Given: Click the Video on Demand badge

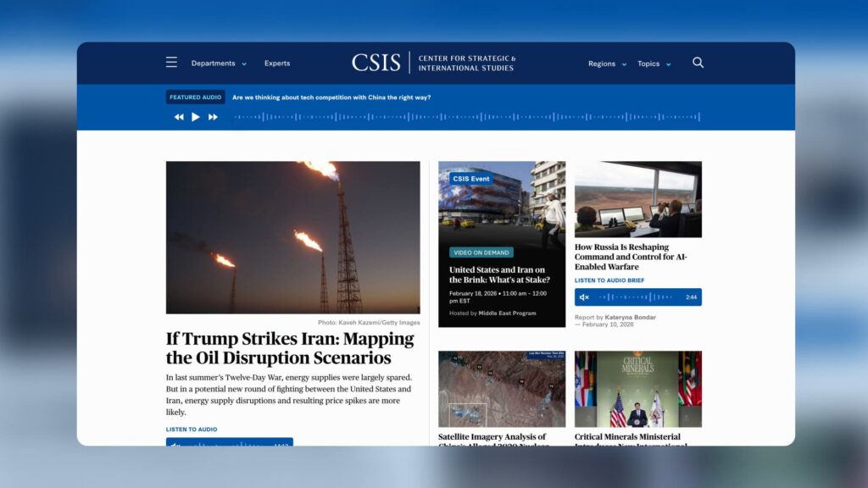Looking at the screenshot, I should coord(481,252).
